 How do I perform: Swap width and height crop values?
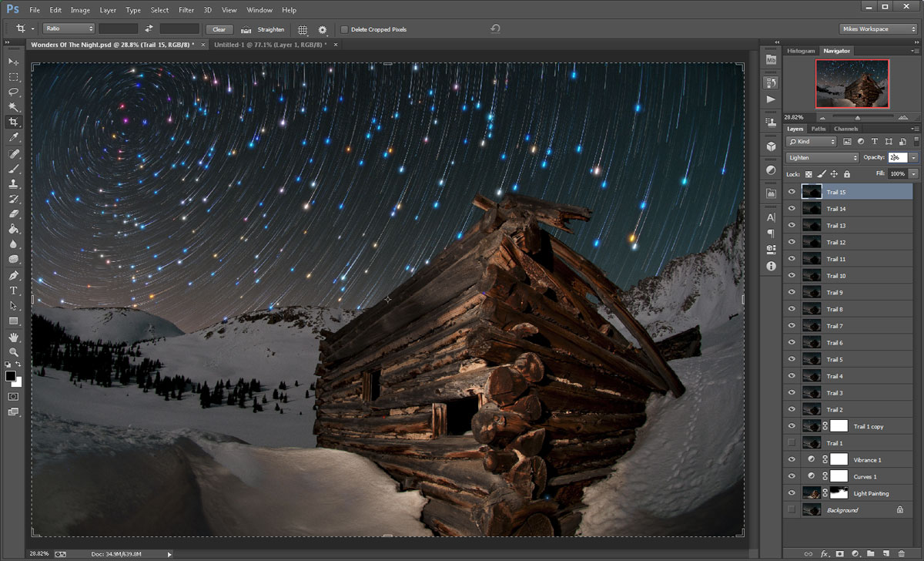[x=149, y=29]
